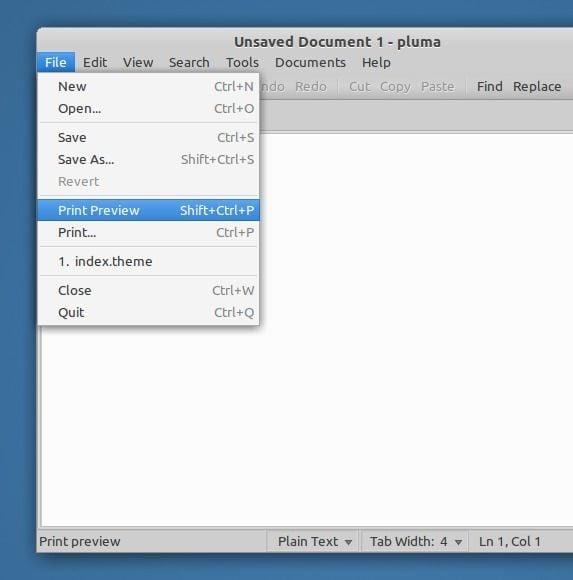Expand the Tab Width dropdown

(415, 542)
